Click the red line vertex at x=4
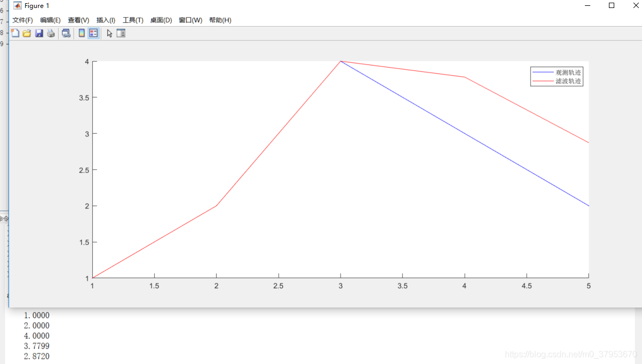The width and height of the screenshot is (642, 364). point(464,77)
